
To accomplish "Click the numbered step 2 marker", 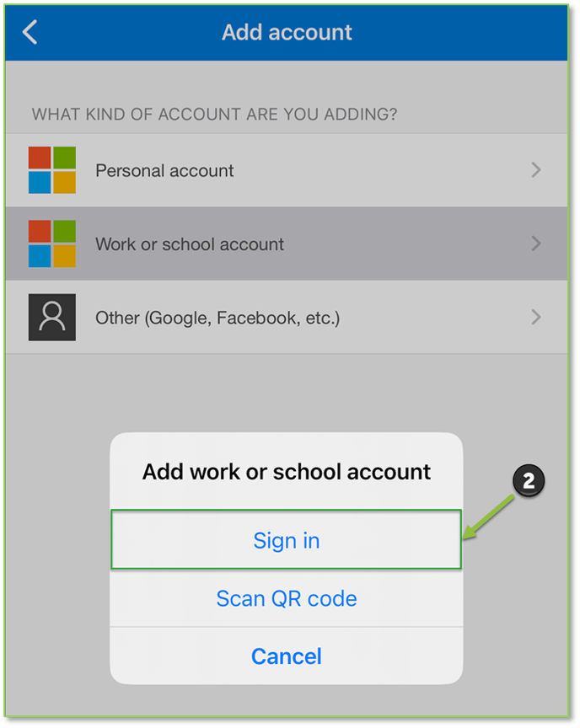I will 529,481.
